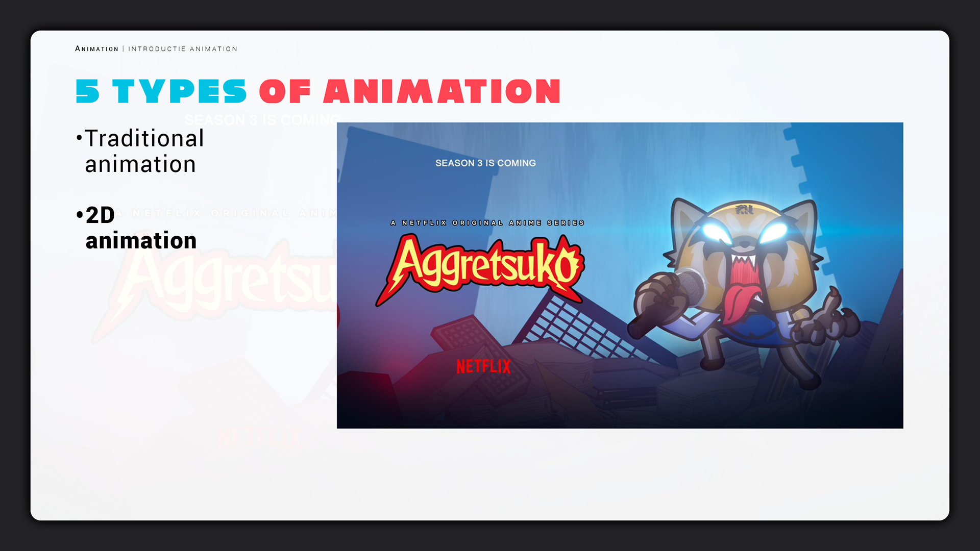Click 'SEASON 3 IS COMING' text in the image
980x551 pixels.
(485, 163)
